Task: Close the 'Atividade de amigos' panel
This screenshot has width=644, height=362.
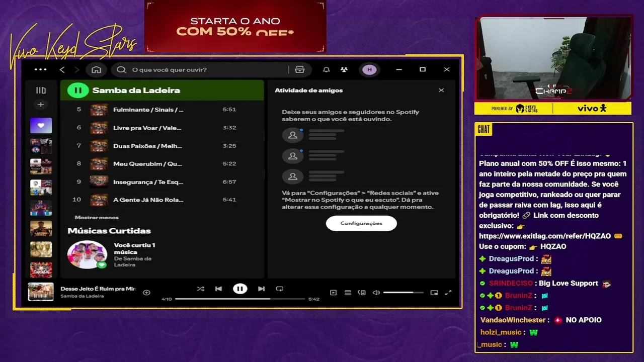Action: [441, 90]
